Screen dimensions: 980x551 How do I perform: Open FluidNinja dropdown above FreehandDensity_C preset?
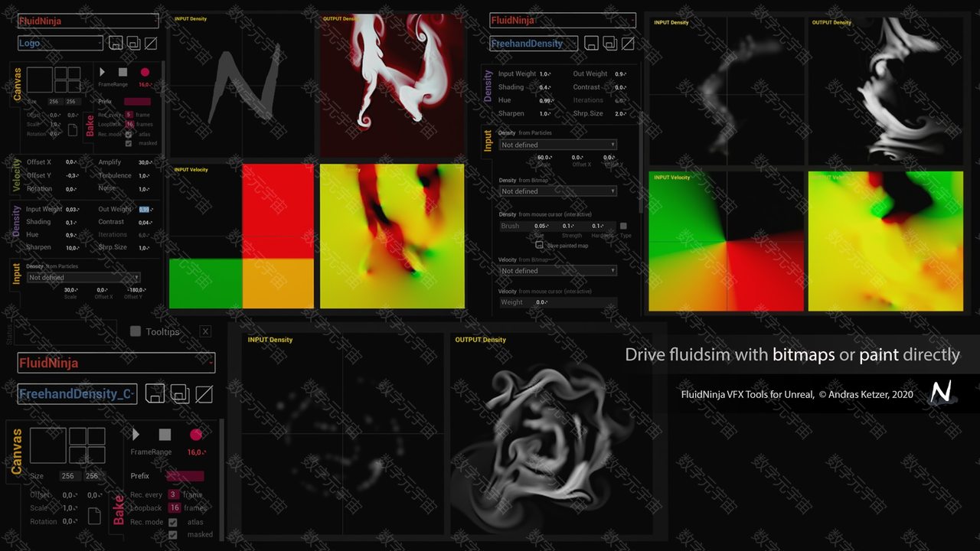(116, 363)
